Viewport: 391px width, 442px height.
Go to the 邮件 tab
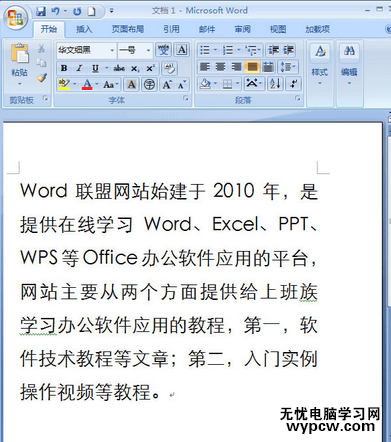207,29
